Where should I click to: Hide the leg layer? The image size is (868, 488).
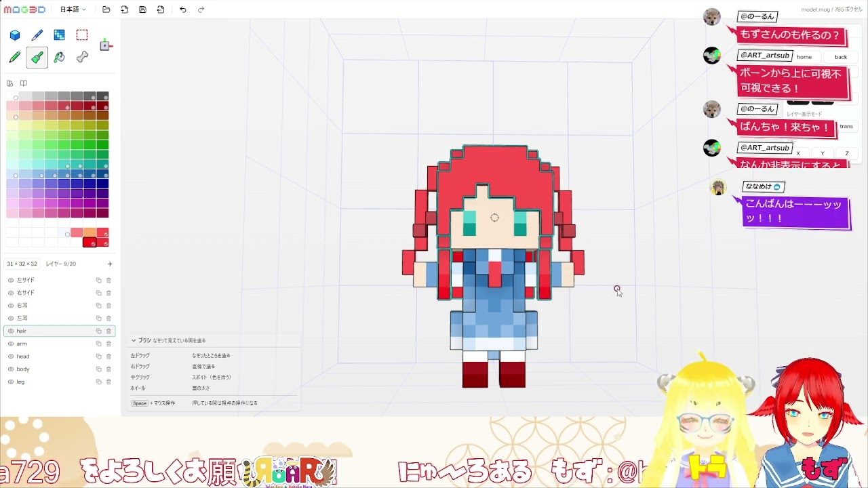pyautogui.click(x=11, y=382)
